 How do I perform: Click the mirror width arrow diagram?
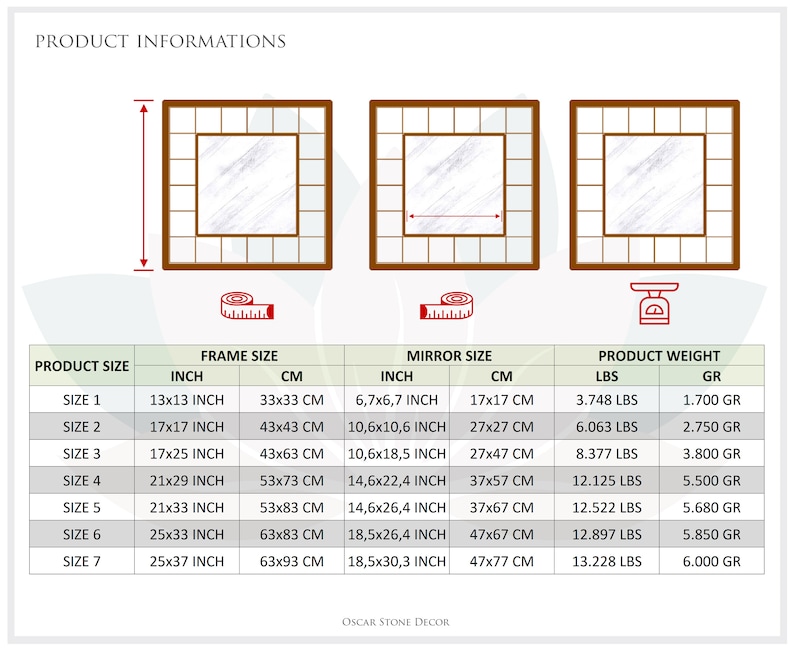454,185
